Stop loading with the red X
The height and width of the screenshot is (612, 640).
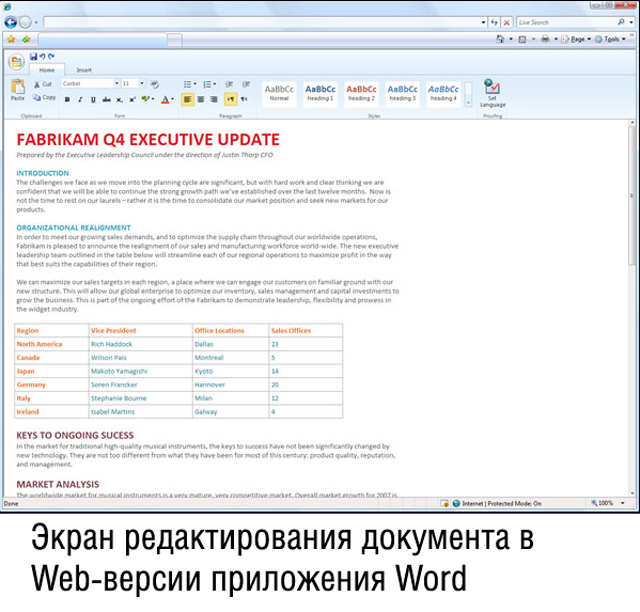(x=507, y=22)
